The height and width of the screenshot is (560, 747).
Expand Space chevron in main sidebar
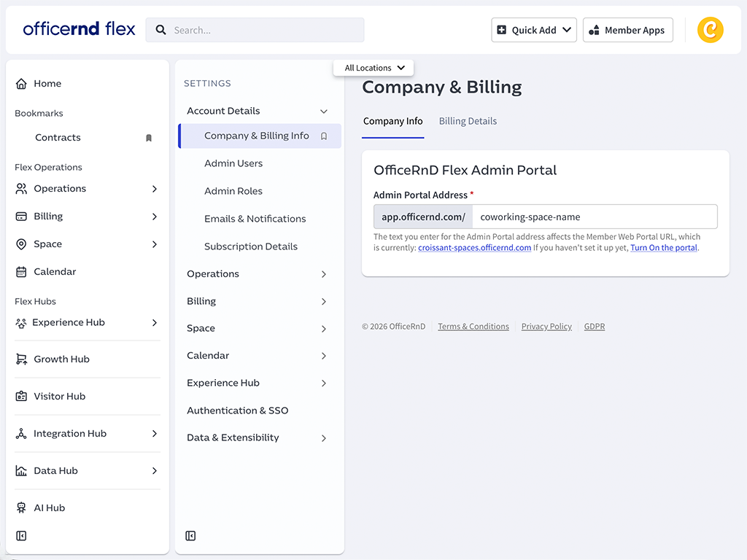coord(155,244)
